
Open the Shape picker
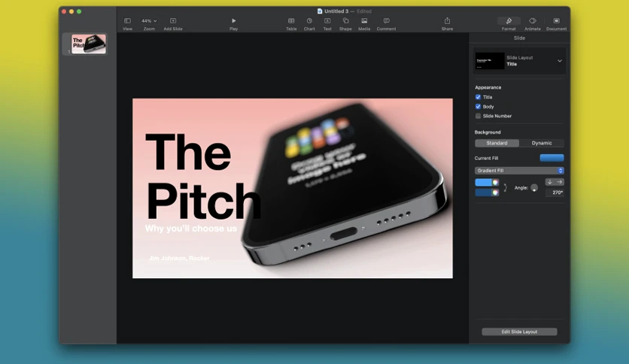(345, 21)
